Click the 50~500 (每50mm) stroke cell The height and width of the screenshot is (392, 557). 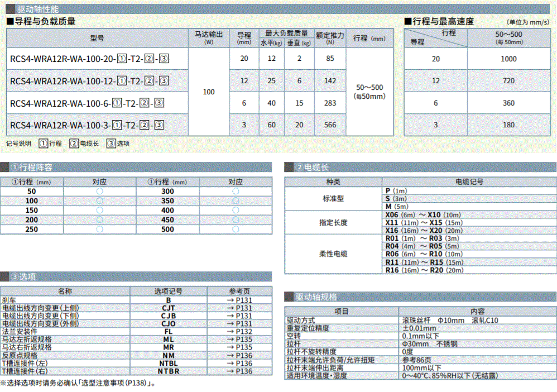(369, 92)
